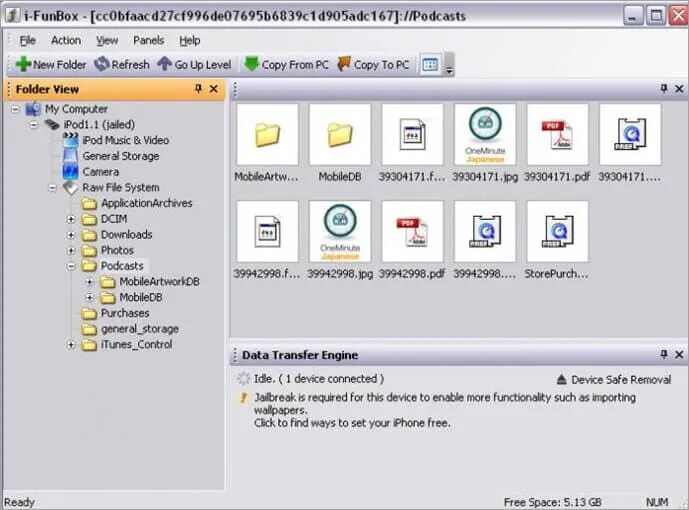Image resolution: width=689 pixels, height=510 pixels.
Task: Click the My Computer icon in tree
Action: click(x=33, y=109)
